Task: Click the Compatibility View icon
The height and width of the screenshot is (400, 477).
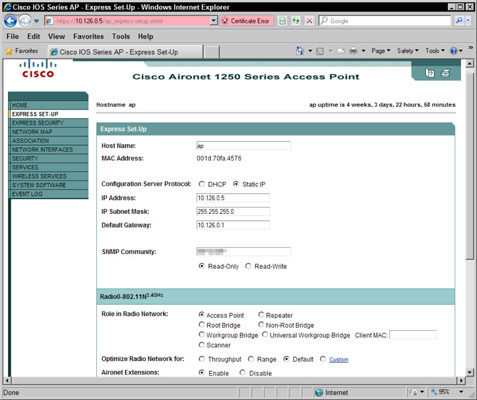Action: tap(282, 21)
